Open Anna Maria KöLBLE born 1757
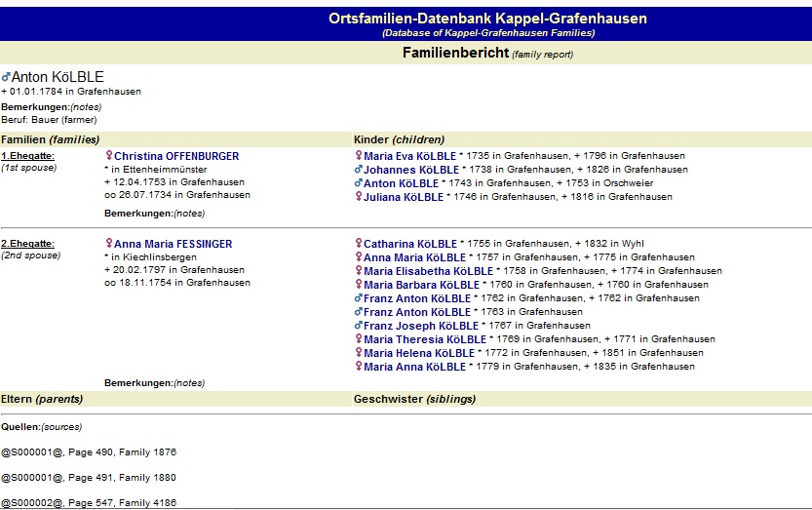This screenshot has width=812, height=510. tap(414, 257)
